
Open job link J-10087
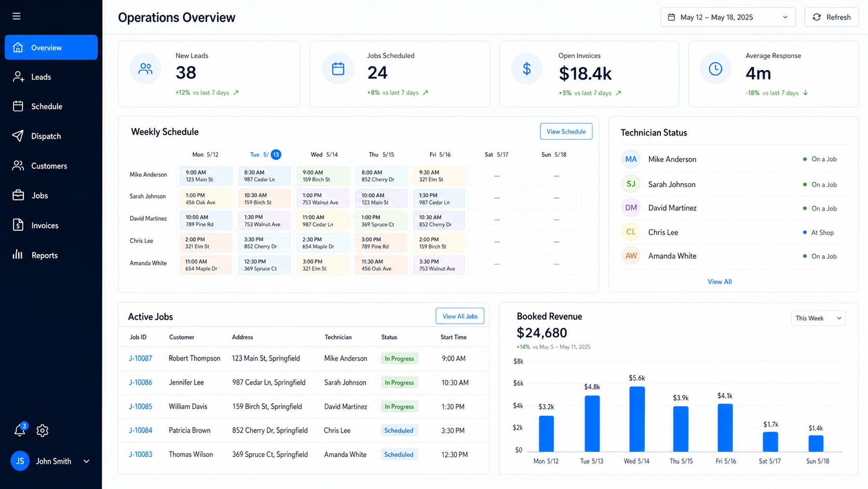click(x=140, y=359)
